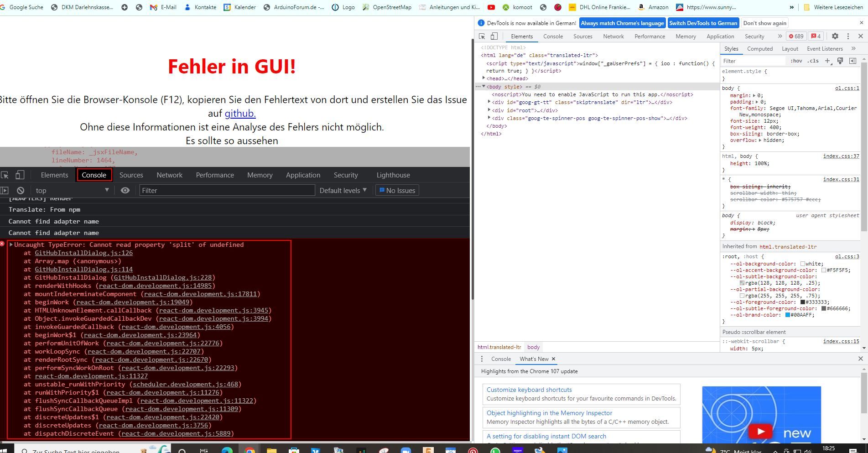
Task: Open Object highlighting in the Memory Inspector
Action: tap(549, 413)
